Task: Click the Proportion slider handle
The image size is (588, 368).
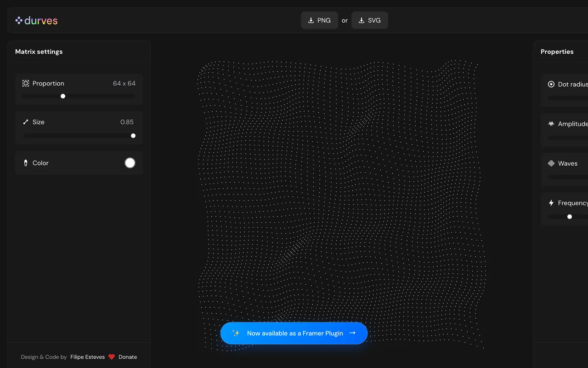Action: 63,96
